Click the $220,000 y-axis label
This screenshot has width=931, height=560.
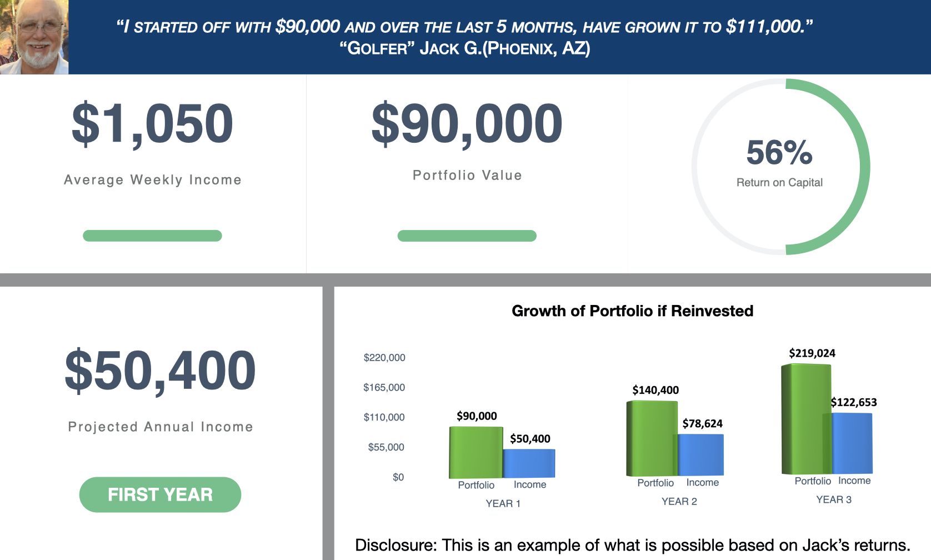coord(384,357)
